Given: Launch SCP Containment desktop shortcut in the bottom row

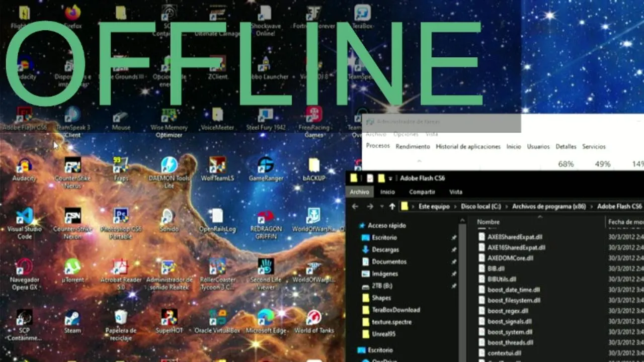Looking at the screenshot, I should pos(24,325).
